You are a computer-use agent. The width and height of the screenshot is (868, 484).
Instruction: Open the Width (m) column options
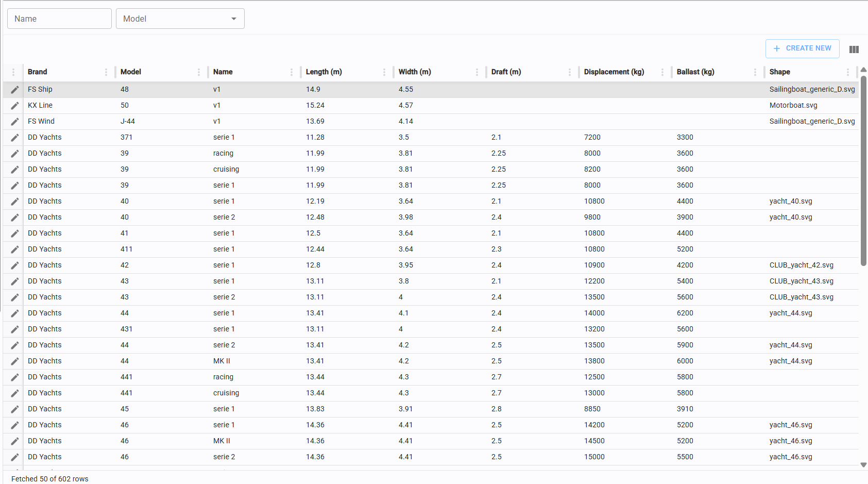coord(477,72)
